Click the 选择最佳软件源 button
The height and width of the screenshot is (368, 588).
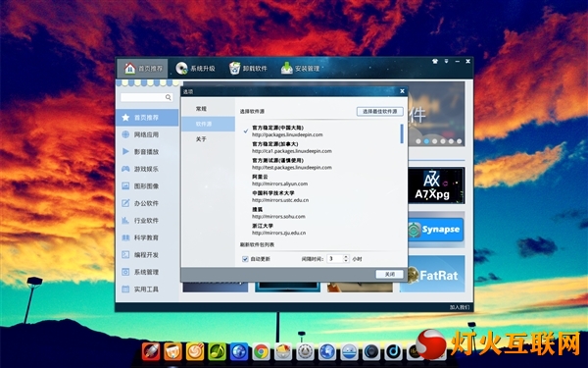[380, 112]
